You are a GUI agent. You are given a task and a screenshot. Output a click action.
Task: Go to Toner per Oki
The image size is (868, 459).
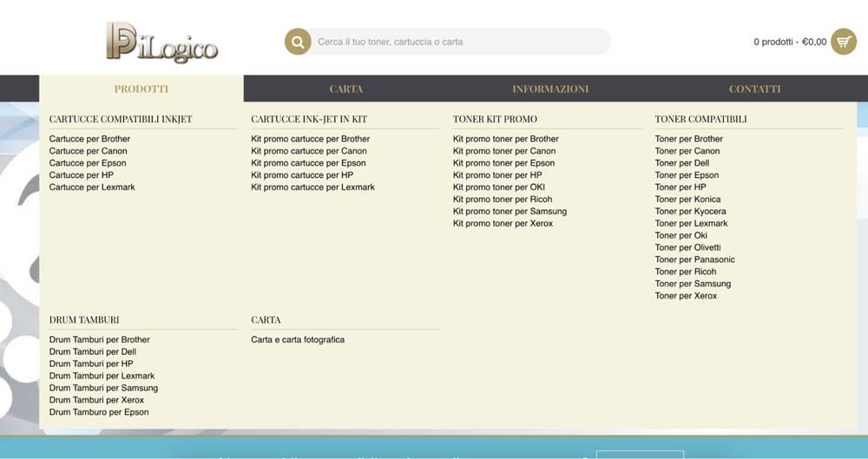[x=681, y=235]
